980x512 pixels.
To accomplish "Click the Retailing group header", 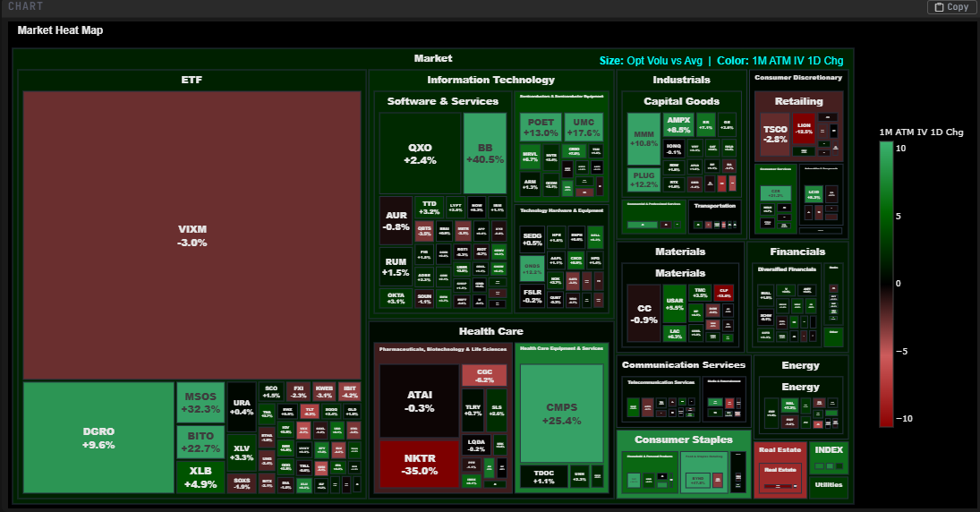I will [798, 100].
